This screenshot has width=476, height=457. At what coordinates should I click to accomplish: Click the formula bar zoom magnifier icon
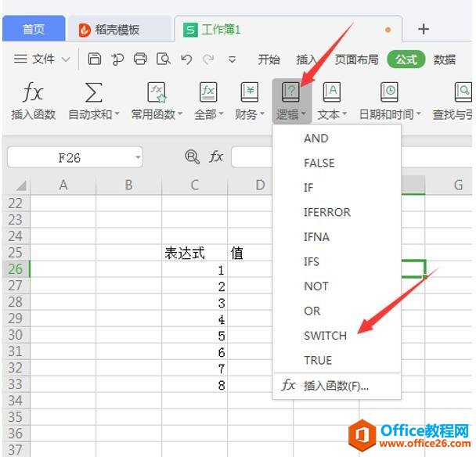192,157
